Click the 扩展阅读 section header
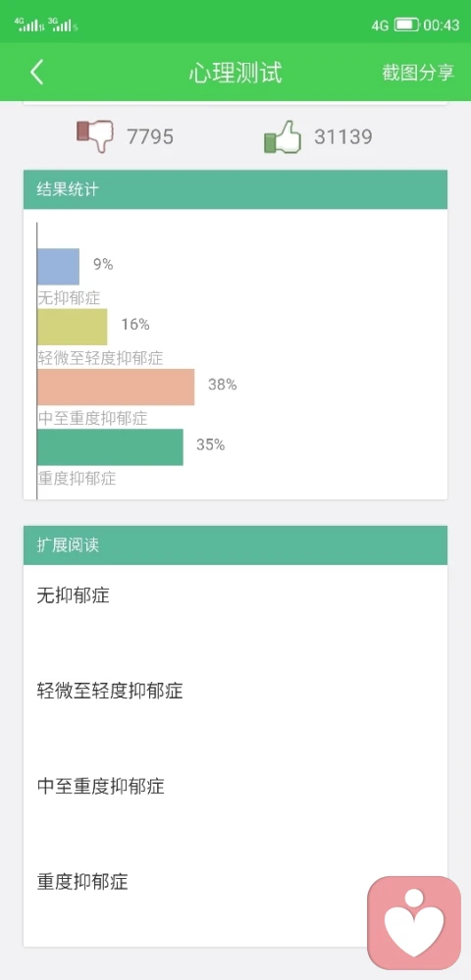This screenshot has width=471, height=980. [x=235, y=545]
